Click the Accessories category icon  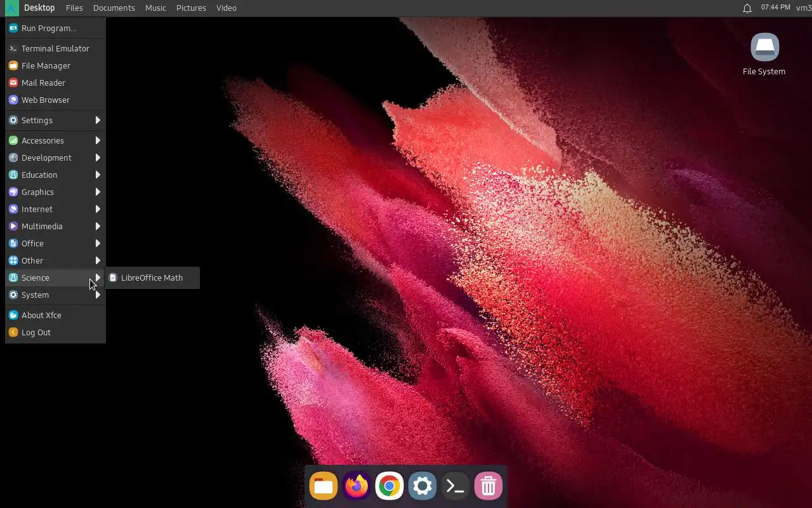pyautogui.click(x=13, y=140)
